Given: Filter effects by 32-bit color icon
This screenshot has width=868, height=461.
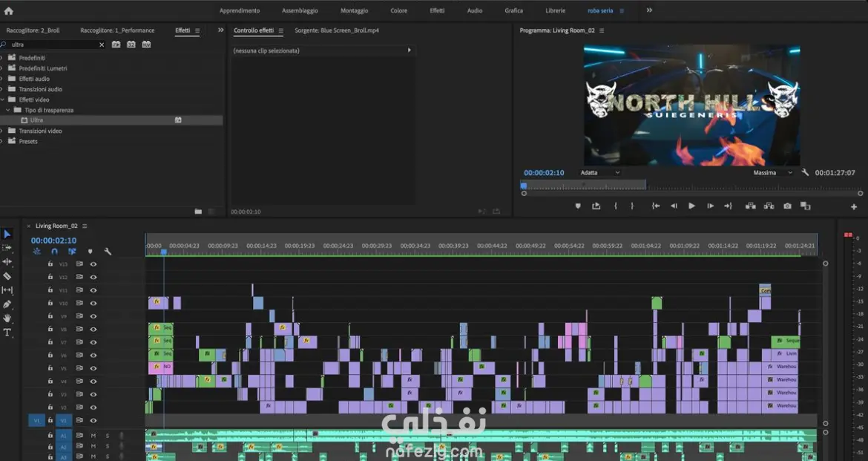Looking at the screenshot, I should pos(131,45).
